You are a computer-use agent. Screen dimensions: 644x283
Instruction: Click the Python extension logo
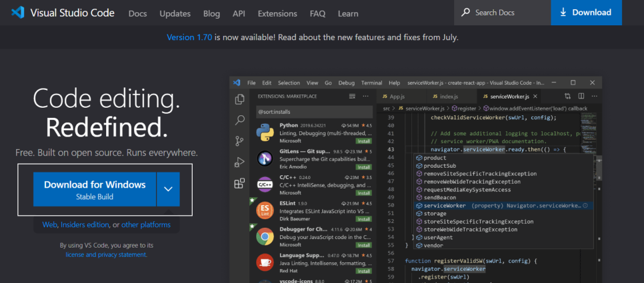[x=265, y=133]
